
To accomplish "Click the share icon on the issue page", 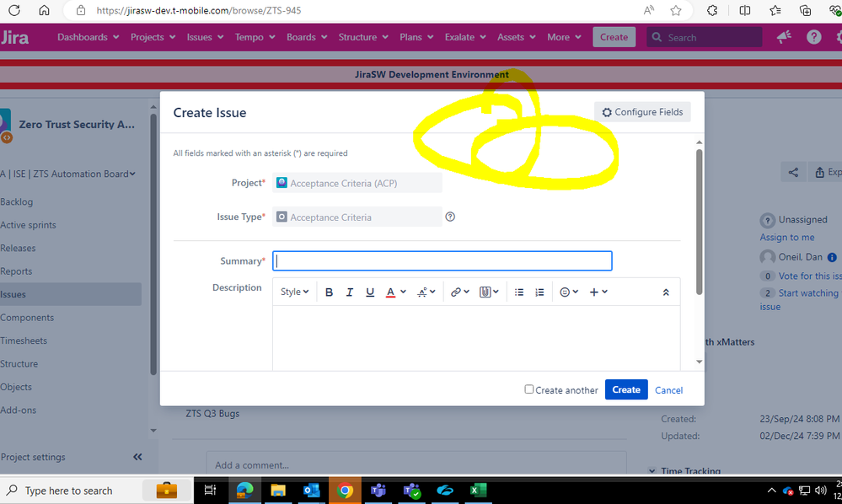I will [794, 172].
